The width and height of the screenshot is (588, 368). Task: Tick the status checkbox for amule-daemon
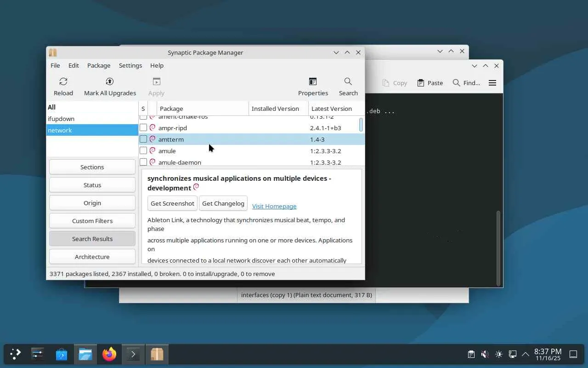143,162
